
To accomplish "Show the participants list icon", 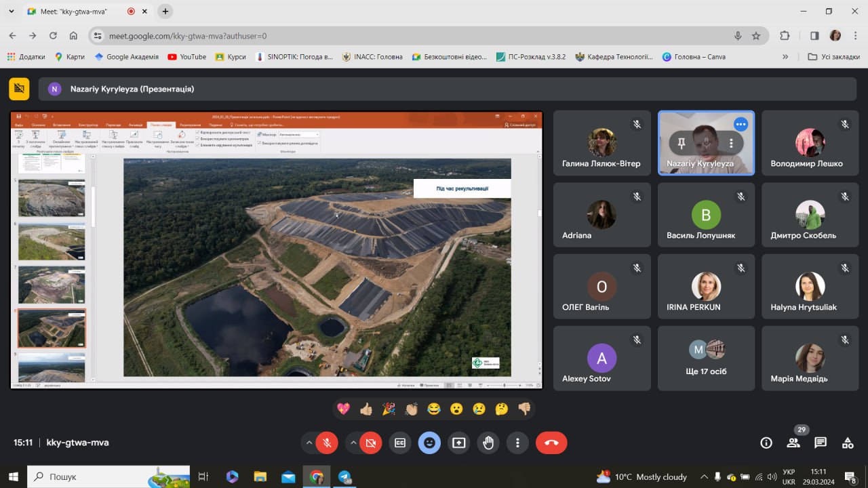I will tap(793, 443).
